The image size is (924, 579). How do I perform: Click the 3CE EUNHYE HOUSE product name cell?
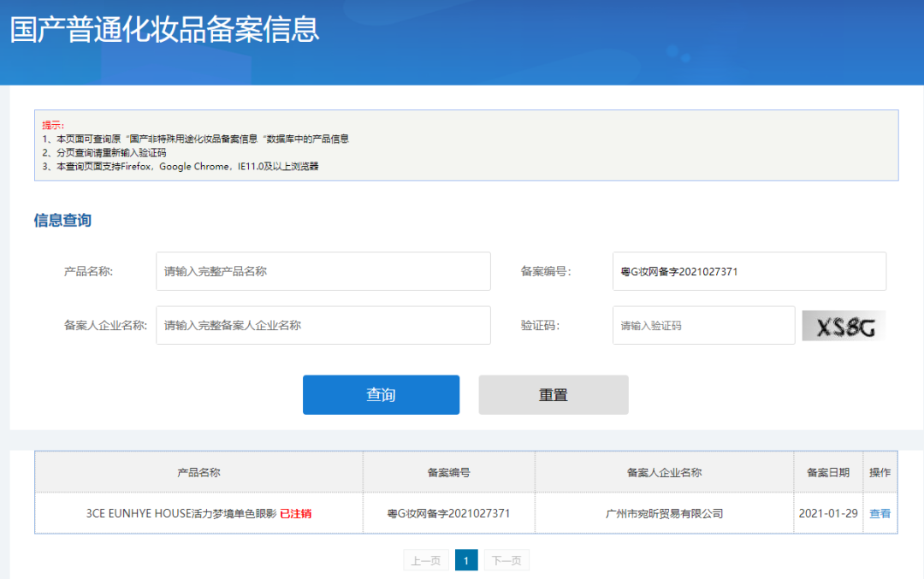coord(181,514)
